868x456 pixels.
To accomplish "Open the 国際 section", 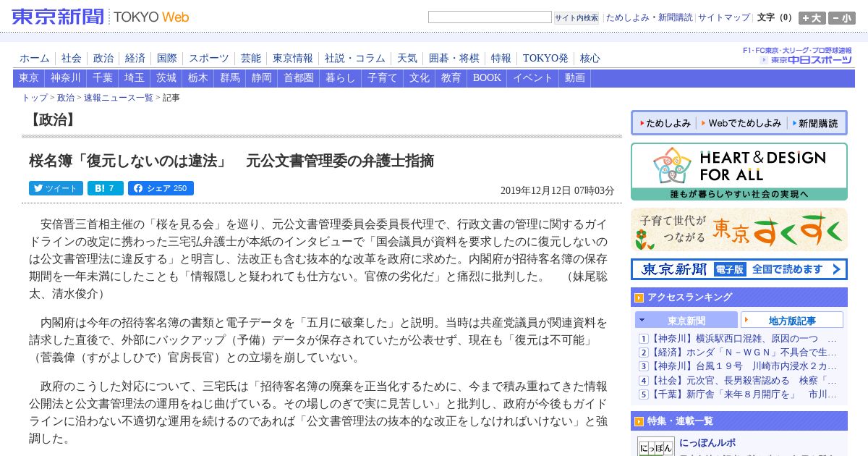I will [x=167, y=59].
